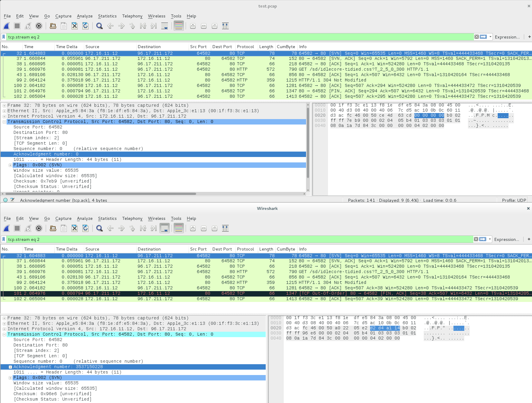Open capture options gear icon in Wireshark window
532x403 pixels.
[x=39, y=229]
